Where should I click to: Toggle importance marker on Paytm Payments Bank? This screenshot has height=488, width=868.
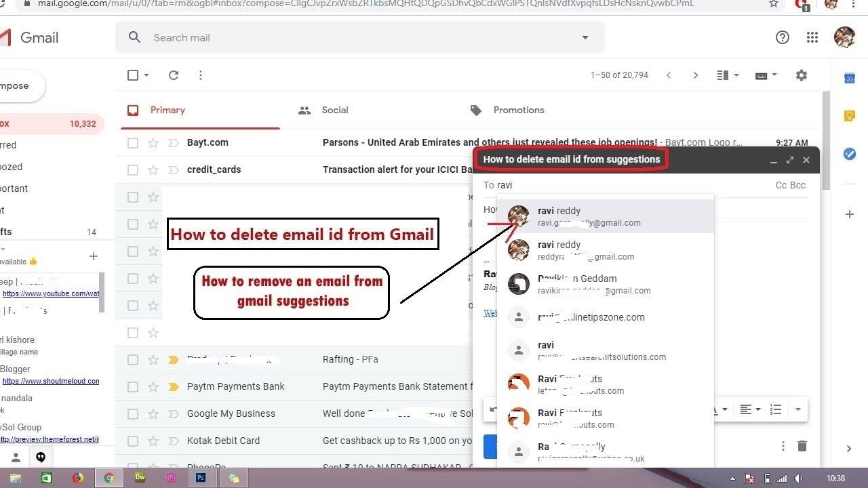point(173,387)
